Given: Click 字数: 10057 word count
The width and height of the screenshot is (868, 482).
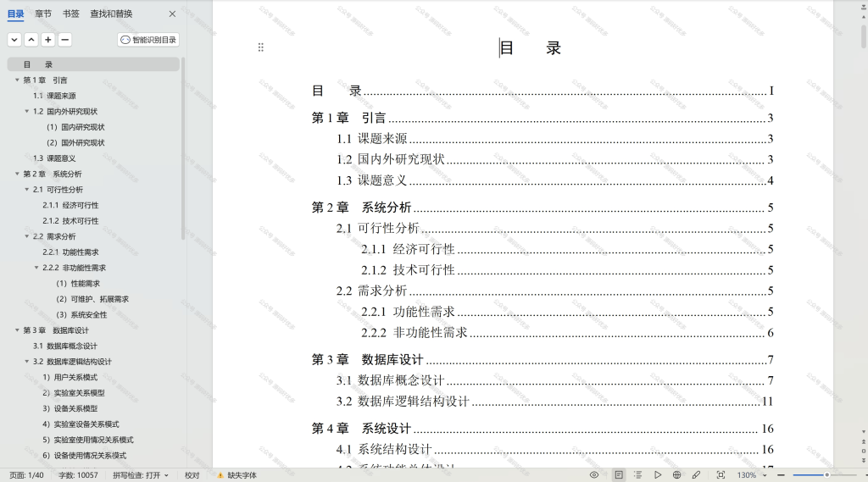Looking at the screenshot, I should (78, 475).
